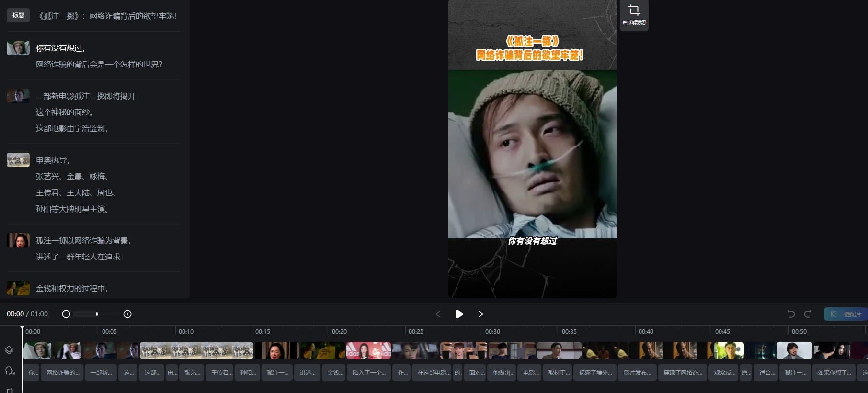Click the 一键配片 button

(x=845, y=314)
